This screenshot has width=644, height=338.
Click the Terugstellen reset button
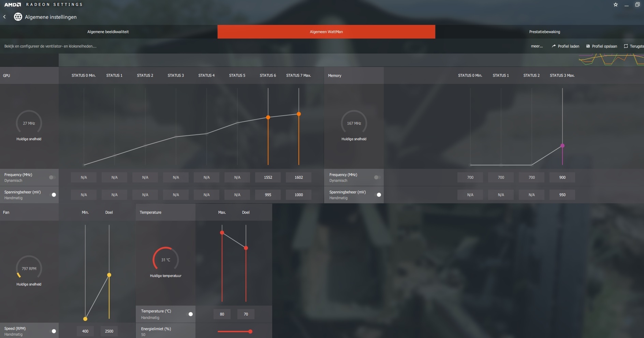click(x=634, y=46)
